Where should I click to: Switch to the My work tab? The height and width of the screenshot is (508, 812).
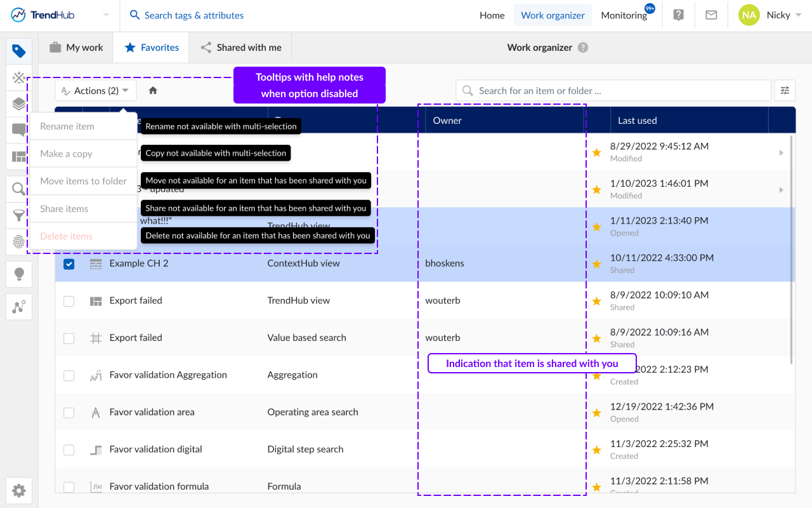tap(76, 48)
